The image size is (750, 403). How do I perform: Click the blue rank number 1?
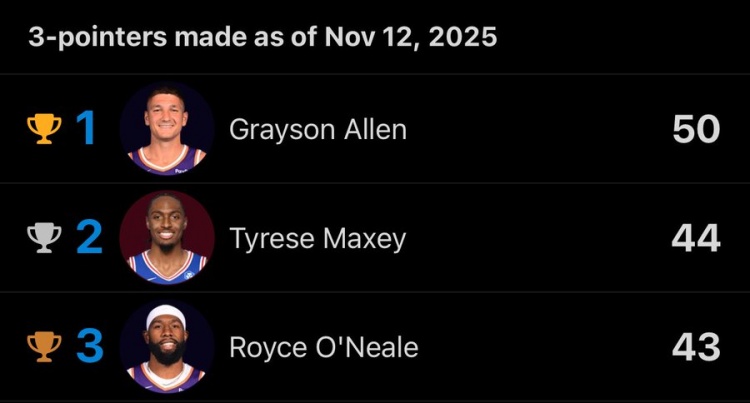pos(87,129)
